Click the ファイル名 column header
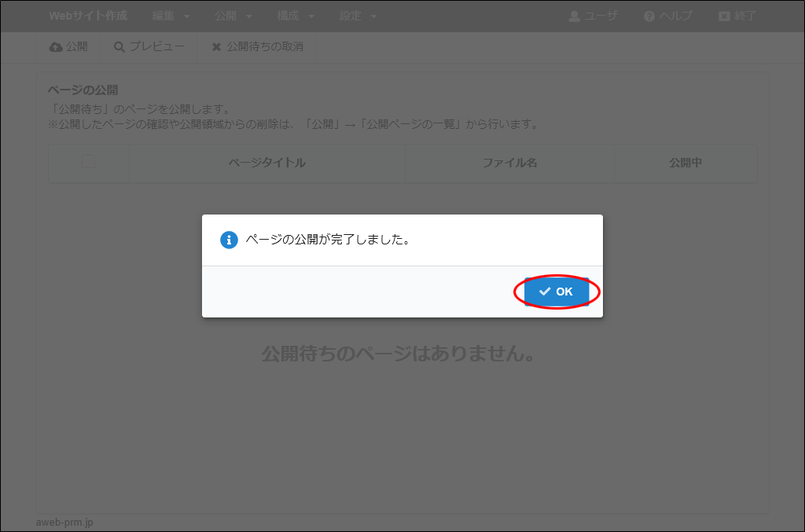The height and width of the screenshot is (532, 805). (509, 163)
